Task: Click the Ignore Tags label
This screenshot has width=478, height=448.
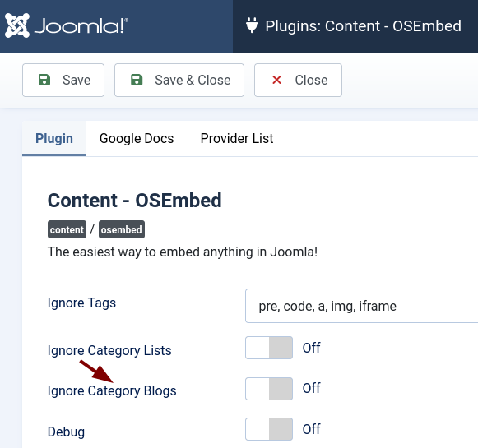Action: click(81, 303)
